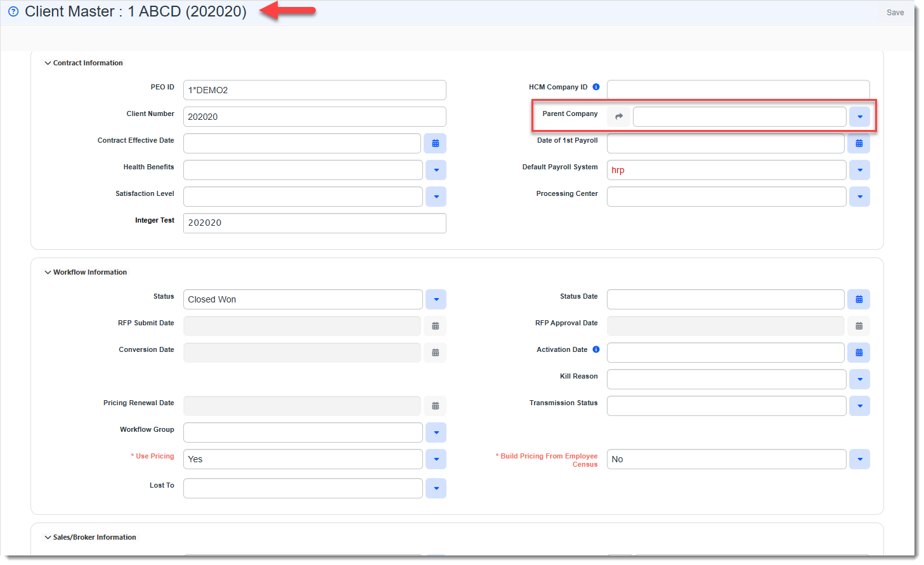Click the help question mark icon beside Client Master

pyautogui.click(x=13, y=11)
